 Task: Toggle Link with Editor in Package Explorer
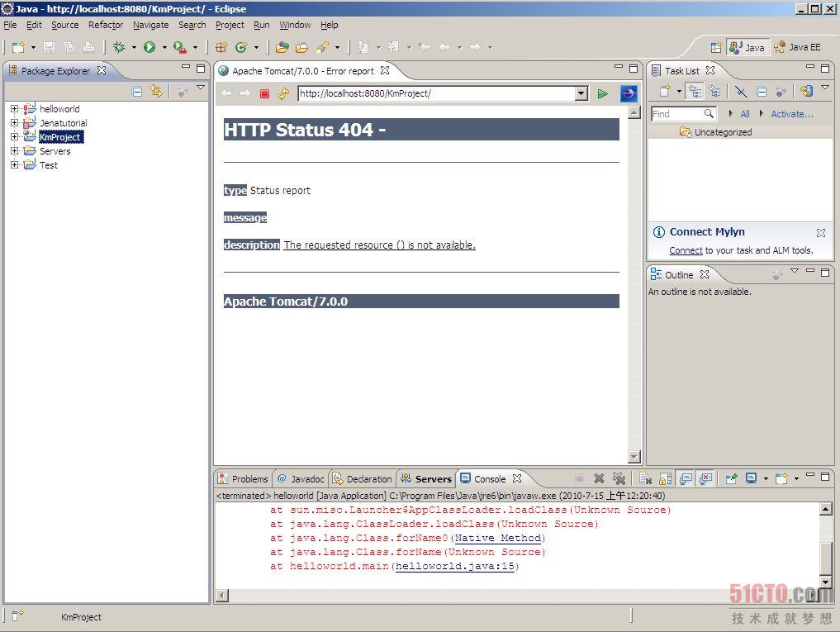(x=156, y=92)
